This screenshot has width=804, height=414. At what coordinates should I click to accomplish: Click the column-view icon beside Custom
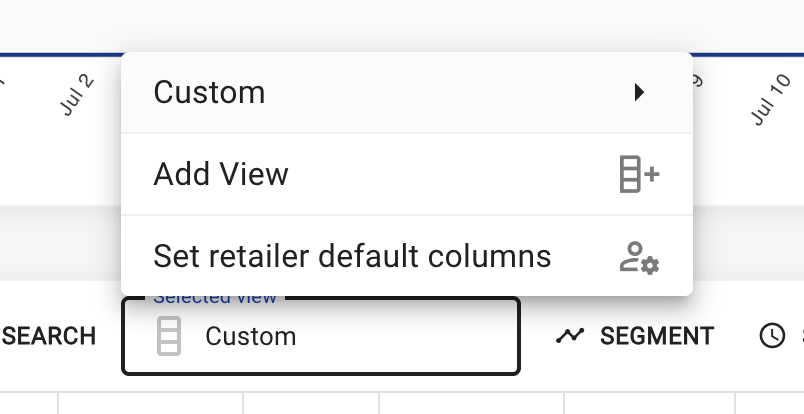tap(169, 336)
